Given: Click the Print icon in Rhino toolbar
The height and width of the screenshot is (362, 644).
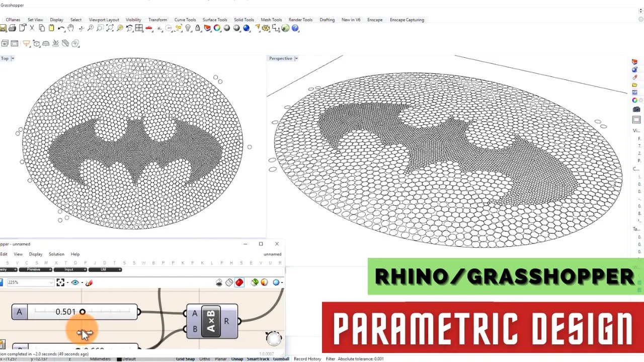Looking at the screenshot, I should click(x=12, y=28).
